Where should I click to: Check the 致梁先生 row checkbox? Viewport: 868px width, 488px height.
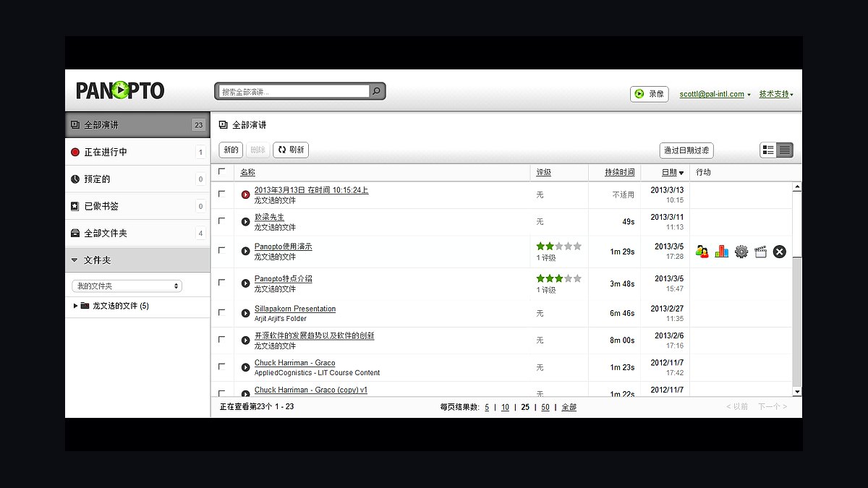point(221,221)
